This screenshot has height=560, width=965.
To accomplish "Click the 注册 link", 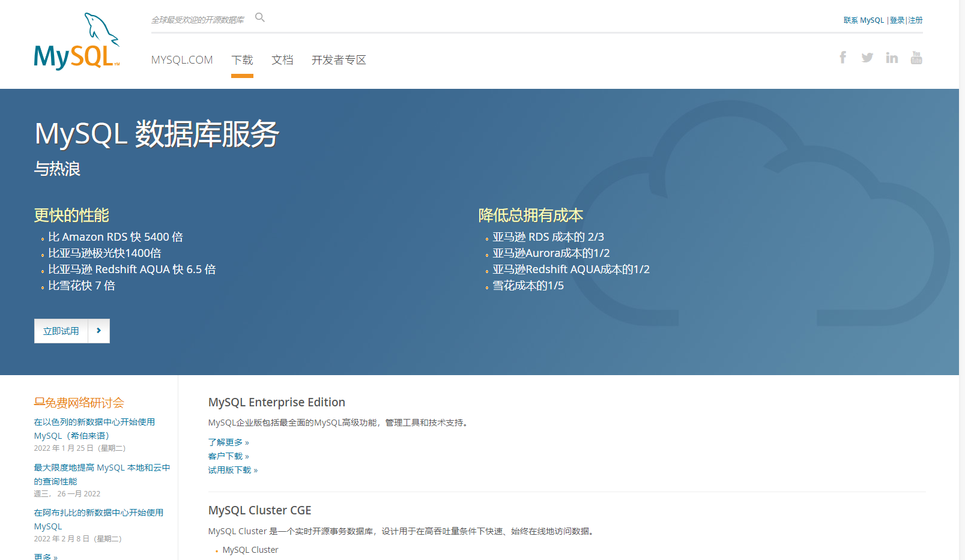I will (915, 20).
